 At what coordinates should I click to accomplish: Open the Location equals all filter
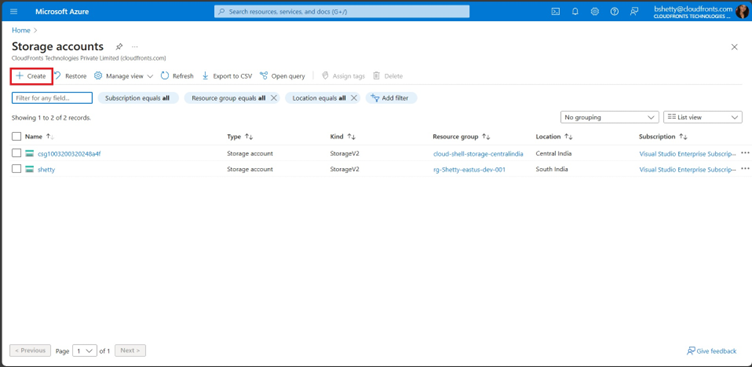pyautogui.click(x=319, y=98)
